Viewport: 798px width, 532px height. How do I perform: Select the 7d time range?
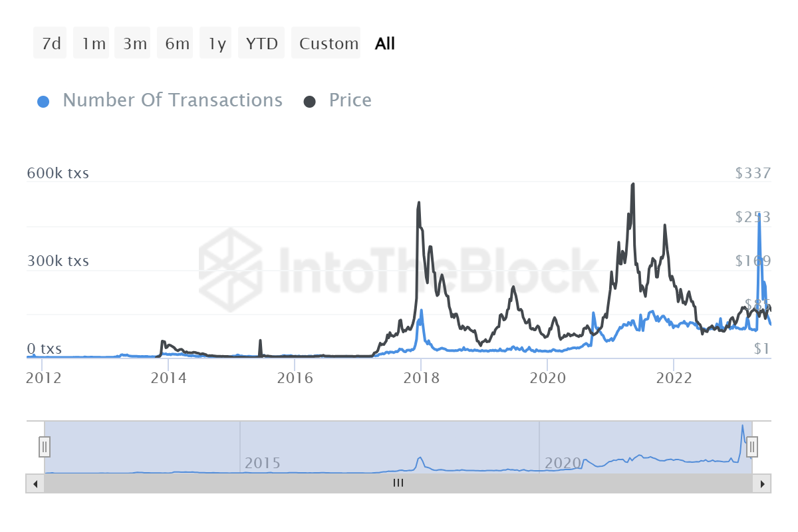[50, 43]
